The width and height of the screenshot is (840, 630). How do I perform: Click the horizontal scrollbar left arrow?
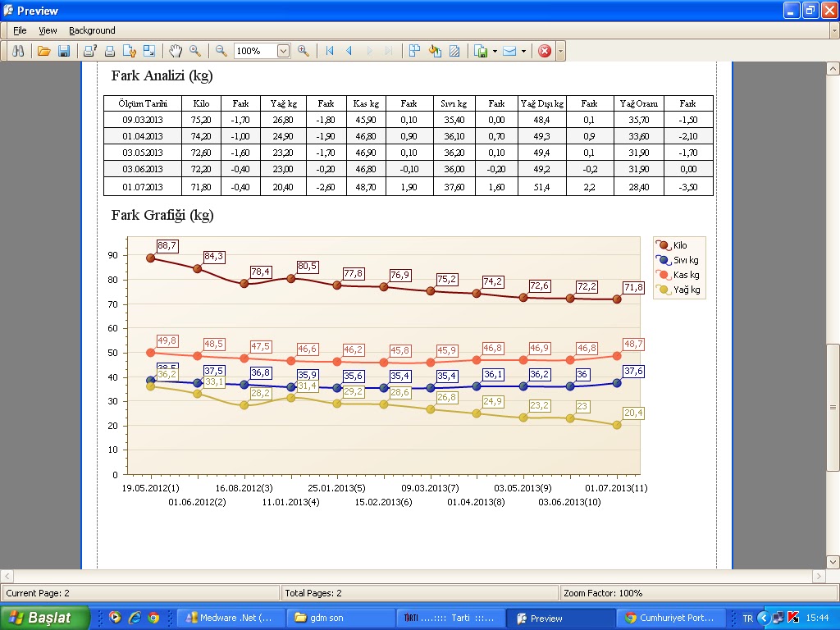[7, 577]
